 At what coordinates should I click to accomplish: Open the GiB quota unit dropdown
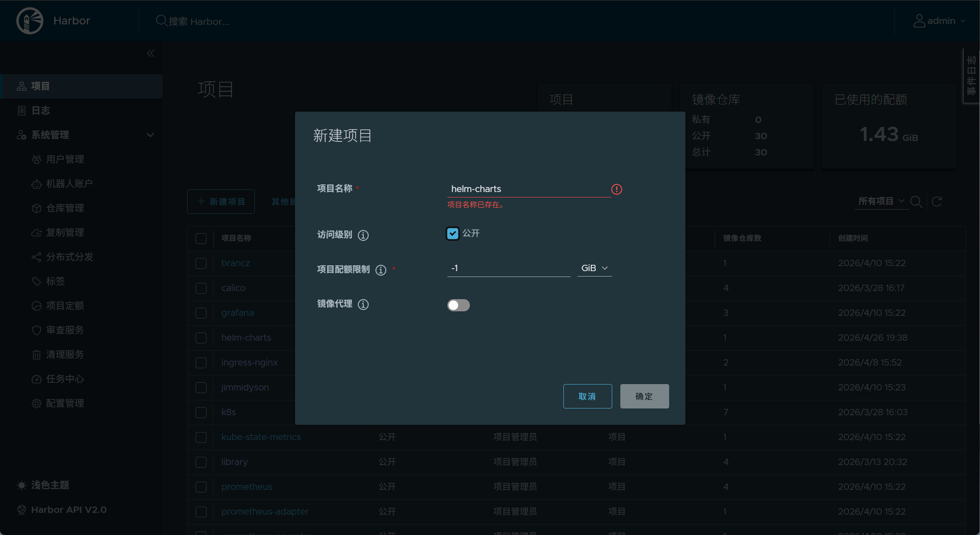click(x=595, y=268)
